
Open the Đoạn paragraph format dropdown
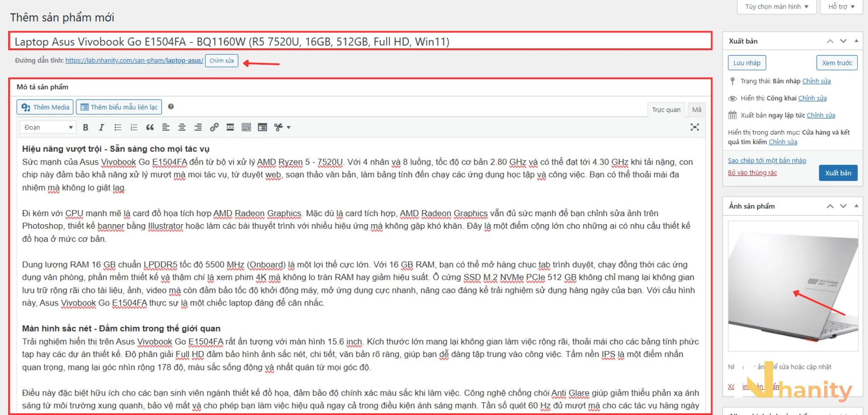[x=47, y=127]
